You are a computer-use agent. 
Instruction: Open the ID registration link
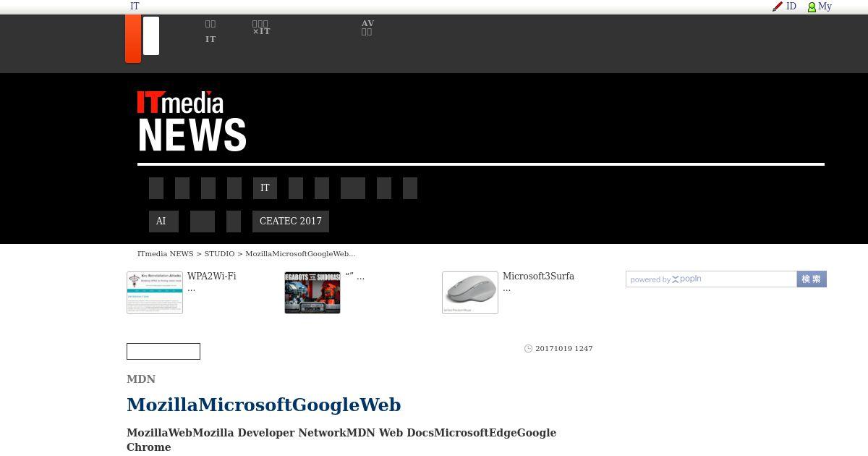tap(791, 7)
